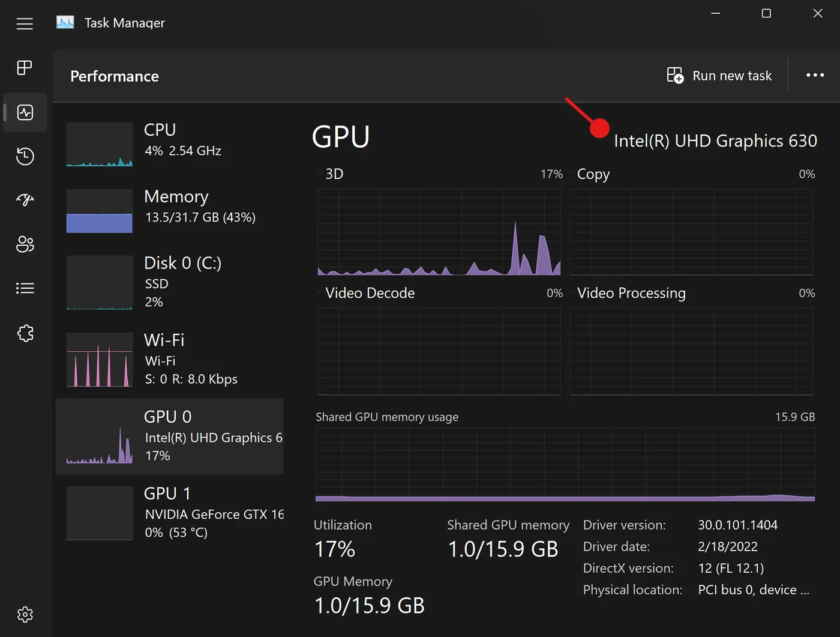Open Task Manager settings gear
Image resolution: width=840 pixels, height=637 pixels.
pos(25,614)
